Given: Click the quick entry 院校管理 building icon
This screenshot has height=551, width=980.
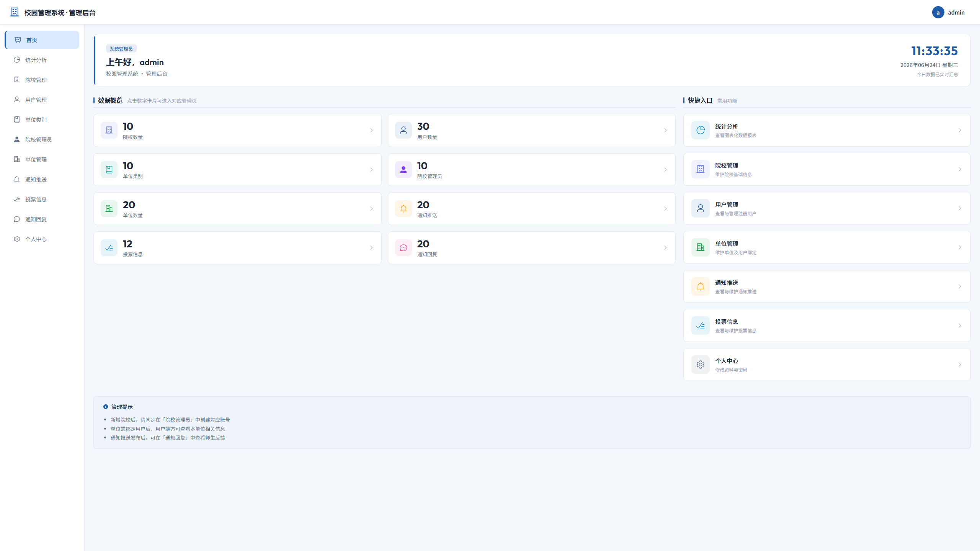Looking at the screenshot, I should pos(701,169).
